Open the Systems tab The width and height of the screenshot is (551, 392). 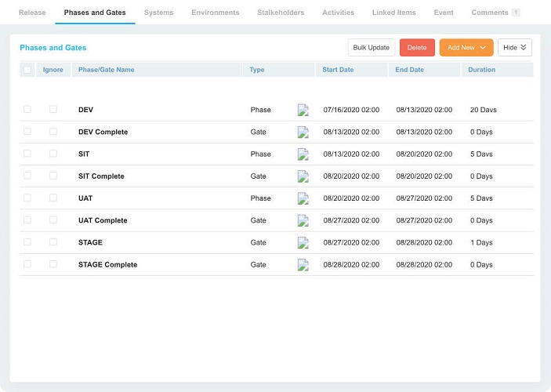(158, 13)
